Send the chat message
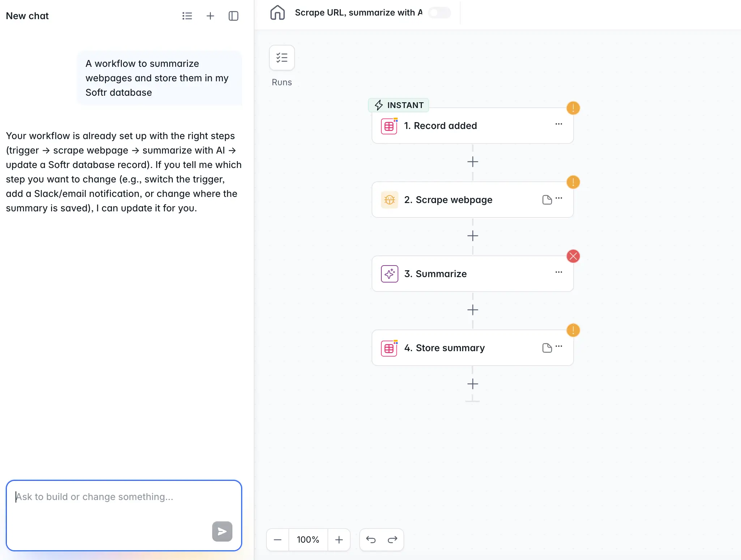 click(x=222, y=531)
